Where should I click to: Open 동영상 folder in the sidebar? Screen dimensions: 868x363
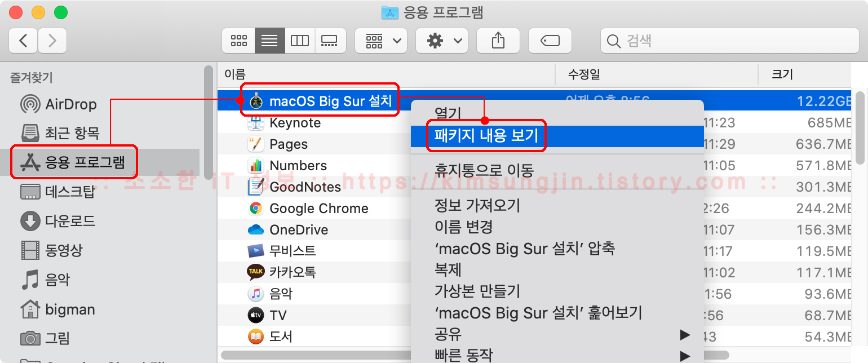pos(51,249)
